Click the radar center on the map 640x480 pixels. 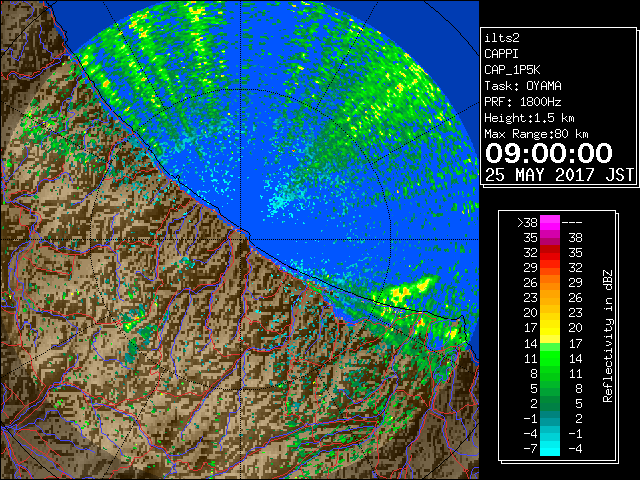click(x=240, y=240)
